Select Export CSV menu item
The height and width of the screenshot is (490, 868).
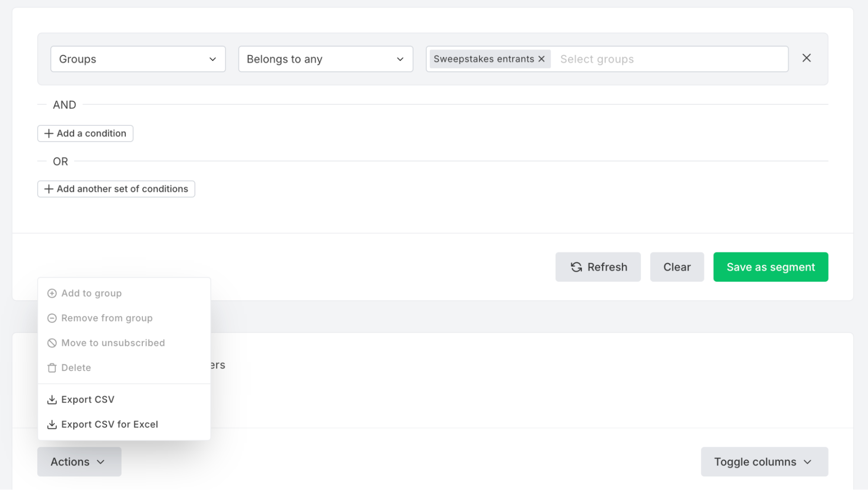(88, 399)
